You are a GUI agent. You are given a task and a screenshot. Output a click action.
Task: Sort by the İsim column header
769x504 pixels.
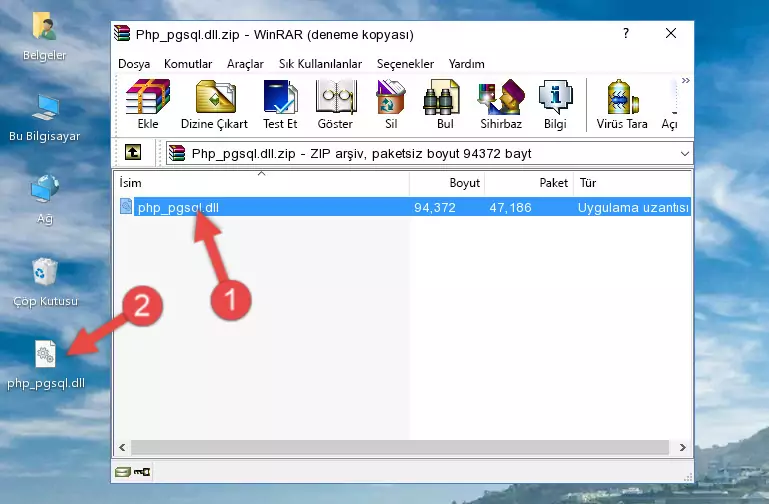[x=262, y=183]
